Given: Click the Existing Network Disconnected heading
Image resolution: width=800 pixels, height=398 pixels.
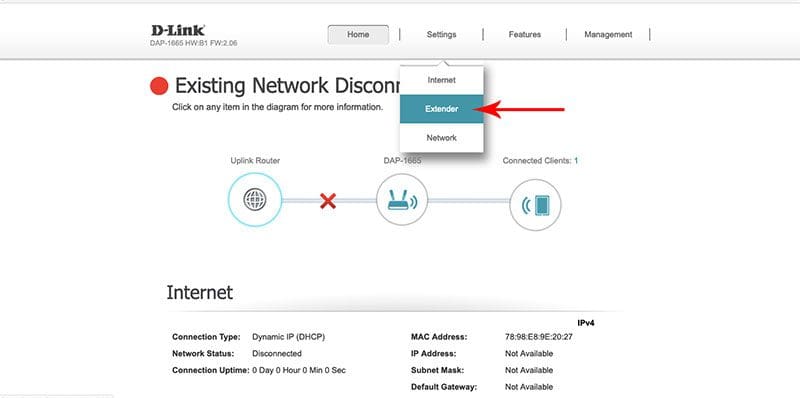Looking at the screenshot, I should [287, 86].
